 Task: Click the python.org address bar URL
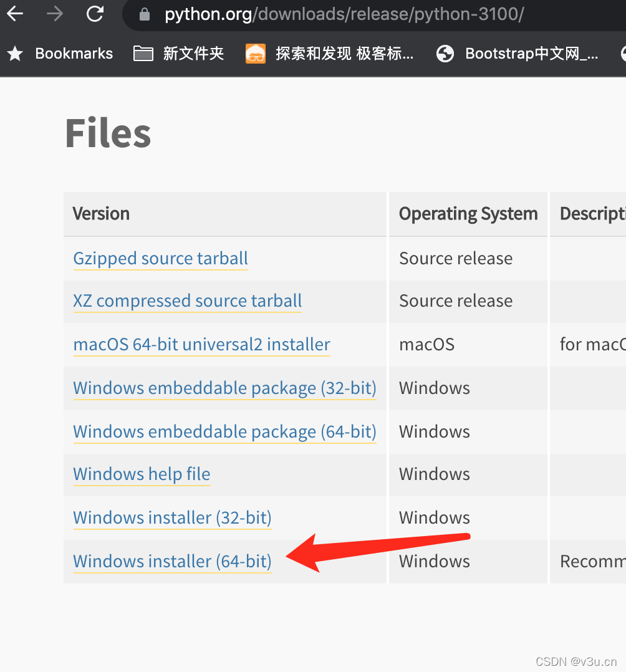pyautogui.click(x=344, y=14)
